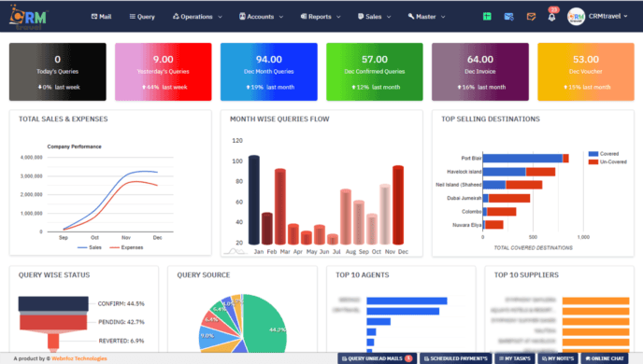This screenshot has width=643, height=364.
Task: Click the Havelock Island destination bar
Action: pyautogui.click(x=519, y=172)
